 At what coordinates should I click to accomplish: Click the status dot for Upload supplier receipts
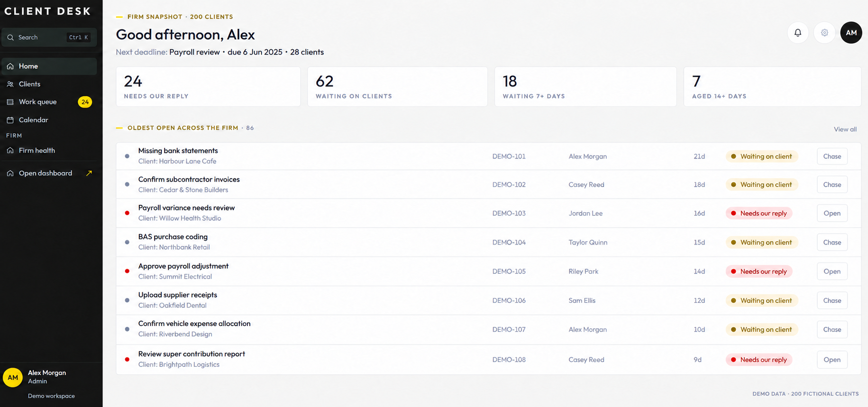(x=127, y=300)
